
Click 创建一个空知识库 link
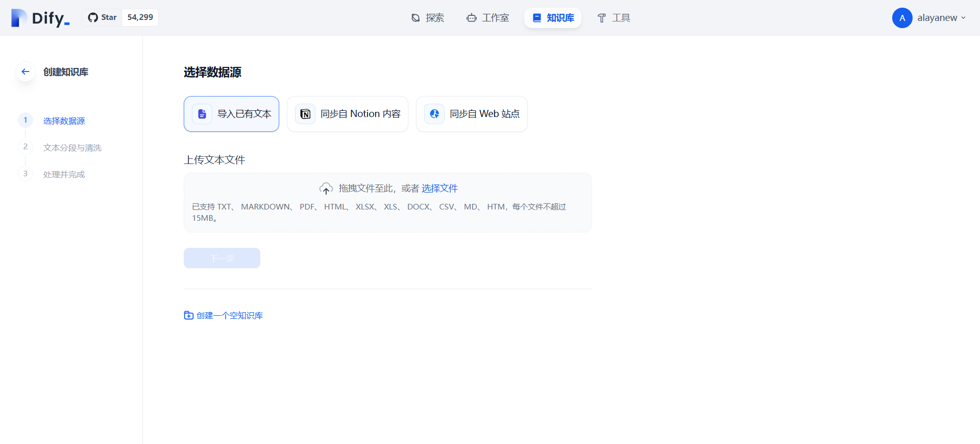pos(229,315)
